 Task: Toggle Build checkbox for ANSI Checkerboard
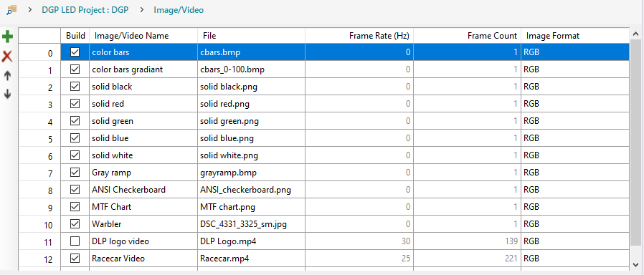75,190
